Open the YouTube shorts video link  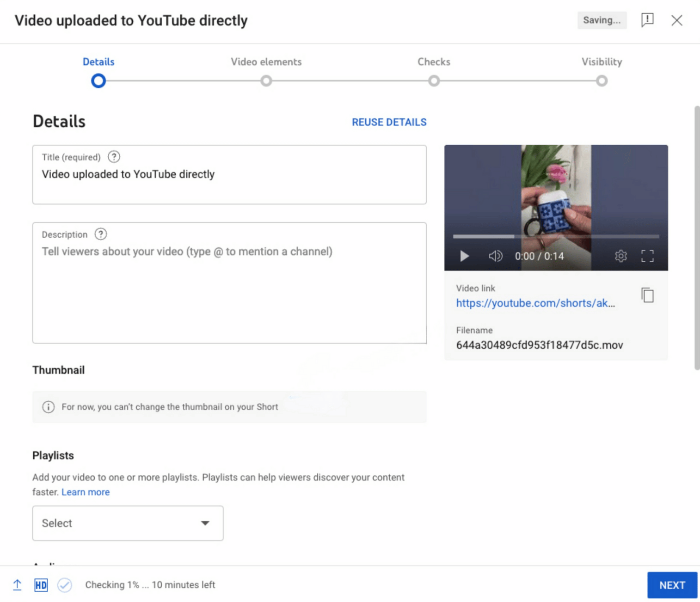click(x=535, y=303)
